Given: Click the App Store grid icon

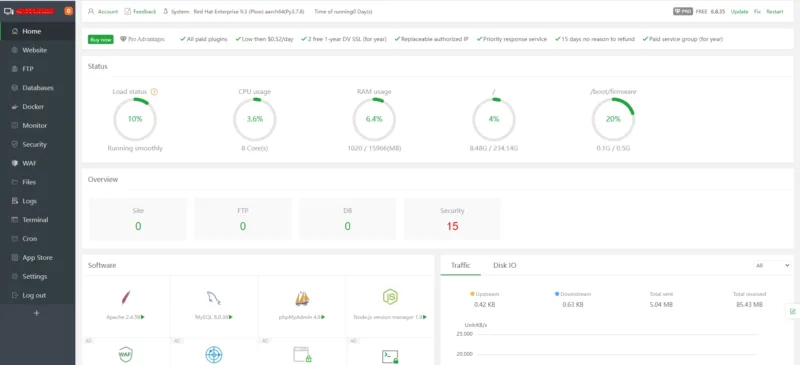Looking at the screenshot, I should [x=14, y=258].
